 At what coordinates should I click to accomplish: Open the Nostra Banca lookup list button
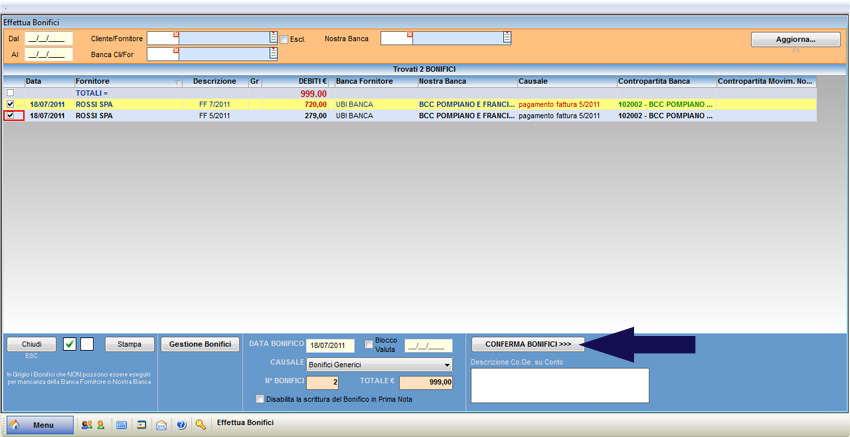(507, 38)
